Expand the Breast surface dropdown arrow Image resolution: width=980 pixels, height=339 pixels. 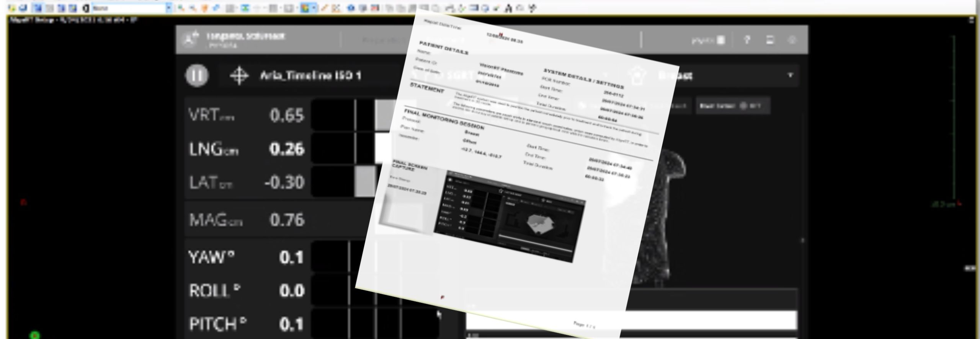tap(790, 75)
